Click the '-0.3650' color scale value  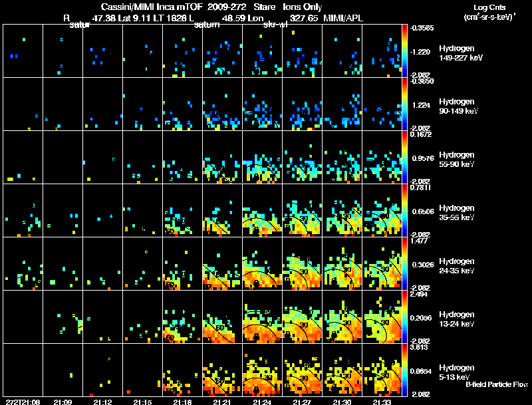422,81
